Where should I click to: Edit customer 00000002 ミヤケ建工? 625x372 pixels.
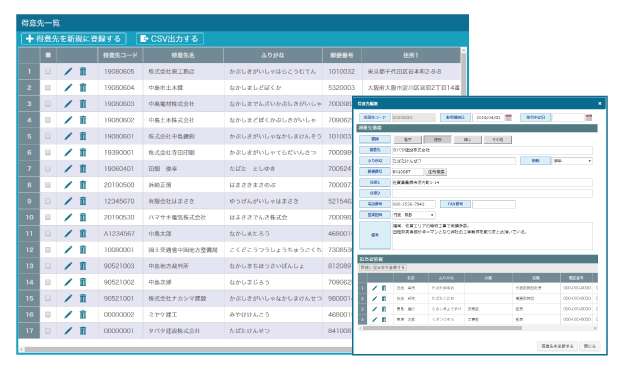click(x=68, y=315)
